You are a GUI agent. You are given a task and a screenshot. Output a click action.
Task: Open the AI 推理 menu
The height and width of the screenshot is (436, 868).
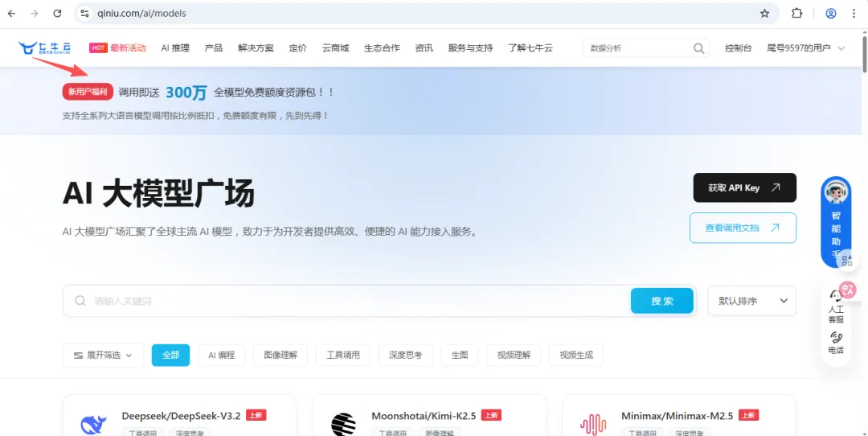(175, 48)
